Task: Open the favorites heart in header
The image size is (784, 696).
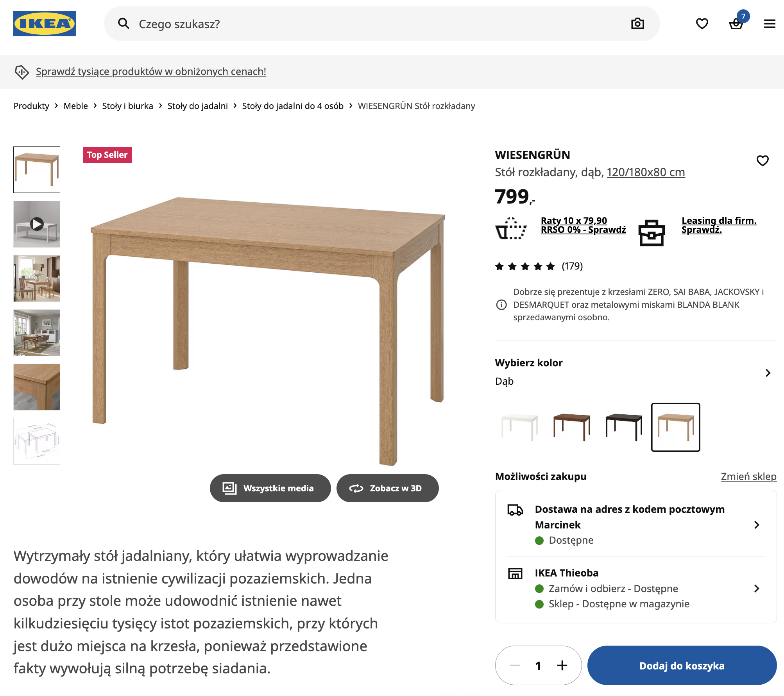Action: click(x=702, y=24)
